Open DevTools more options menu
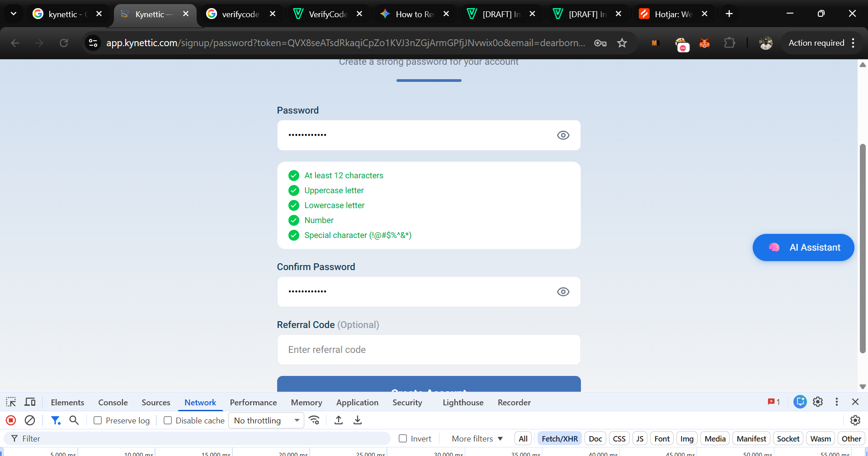 [x=837, y=402]
